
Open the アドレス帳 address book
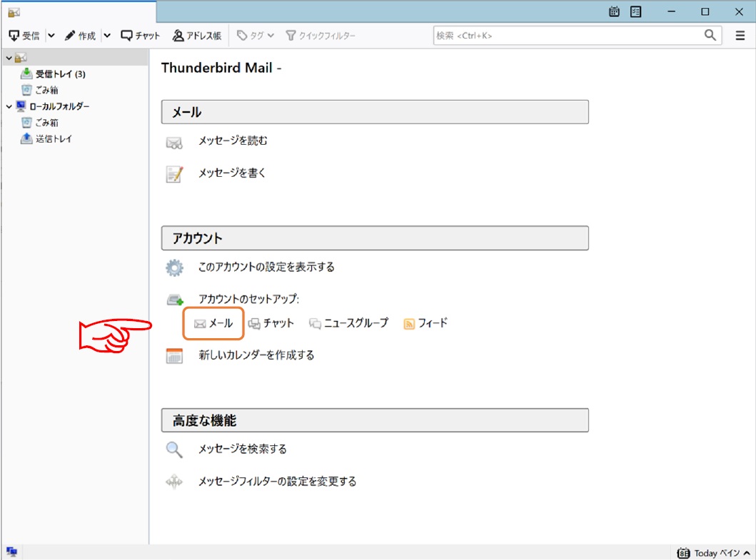pyautogui.click(x=197, y=36)
